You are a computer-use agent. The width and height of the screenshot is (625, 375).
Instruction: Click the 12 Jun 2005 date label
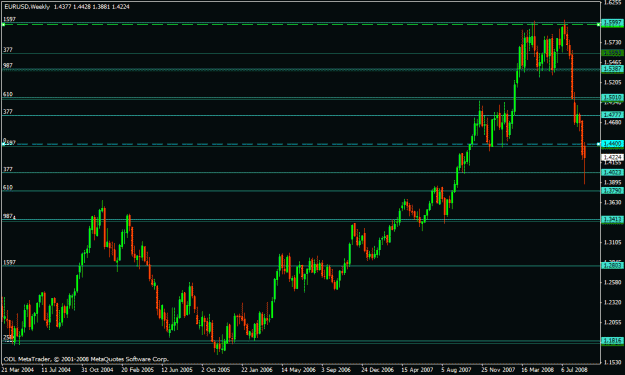(x=177, y=370)
